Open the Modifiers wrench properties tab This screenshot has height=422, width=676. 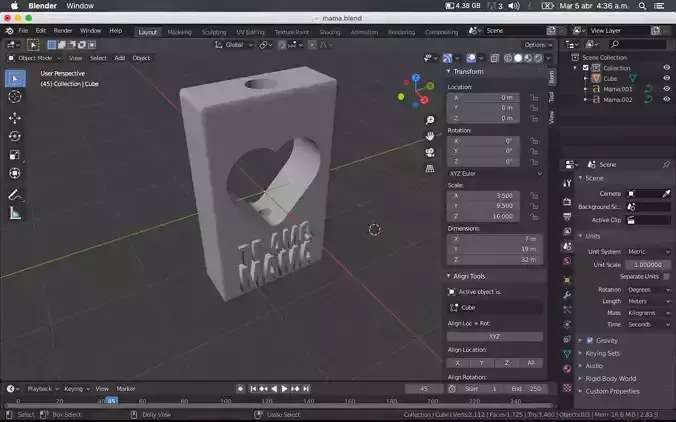click(567, 295)
